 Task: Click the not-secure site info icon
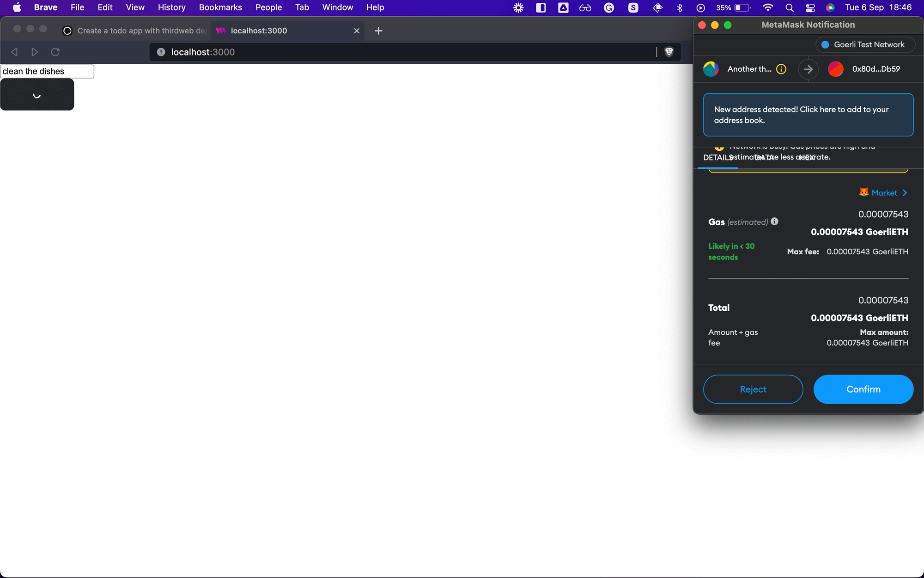[161, 52]
